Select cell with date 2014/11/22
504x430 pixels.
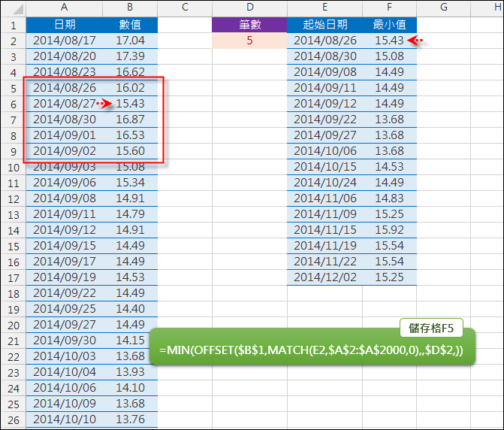click(x=324, y=262)
